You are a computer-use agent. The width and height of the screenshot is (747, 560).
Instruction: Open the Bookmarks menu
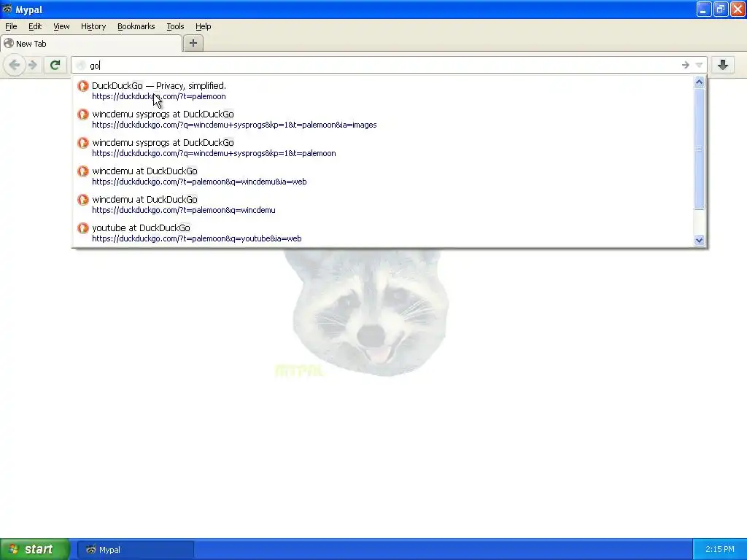[136, 27]
